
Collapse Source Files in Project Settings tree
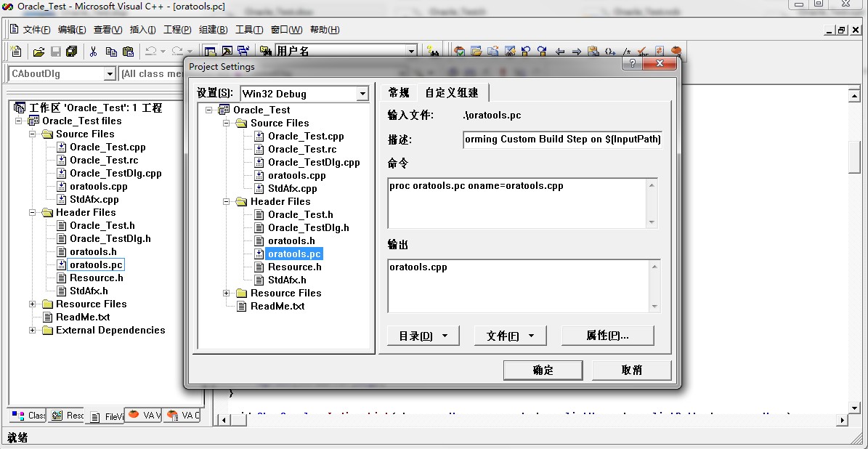click(227, 123)
